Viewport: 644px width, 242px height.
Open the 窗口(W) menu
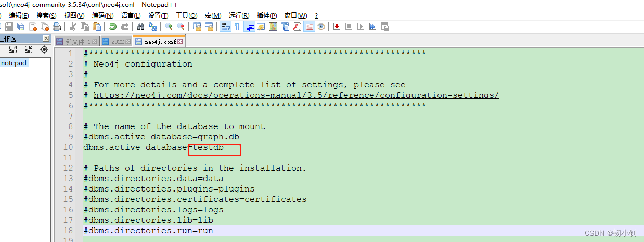[x=295, y=16]
